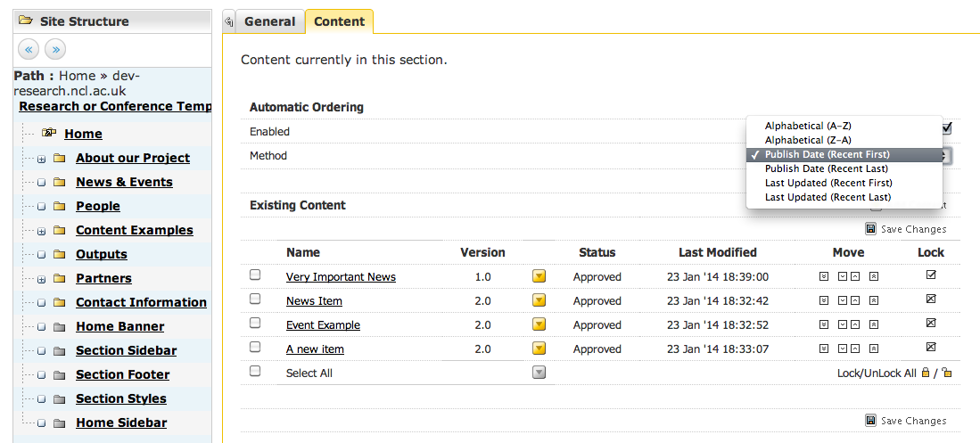Click the small arrow left of General tab
Viewport: 980px width, 443px height.
[228, 21]
